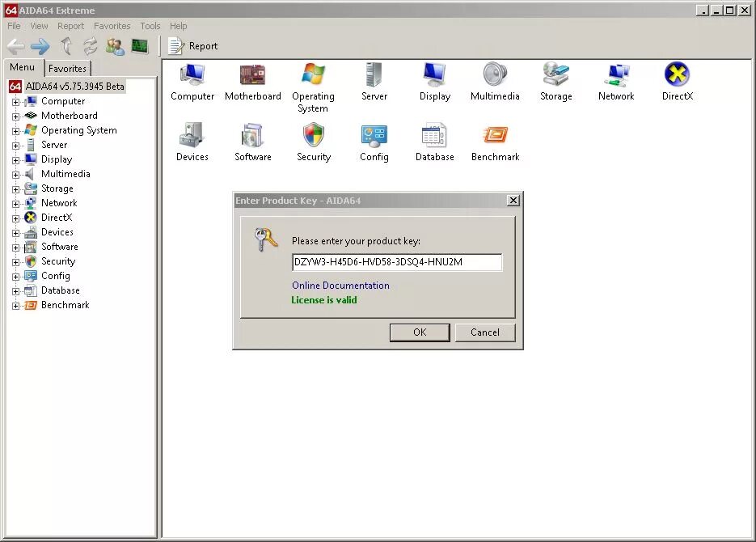Screen dimensions: 756x542
Task: Switch to the Favorites tab
Action: pos(67,69)
